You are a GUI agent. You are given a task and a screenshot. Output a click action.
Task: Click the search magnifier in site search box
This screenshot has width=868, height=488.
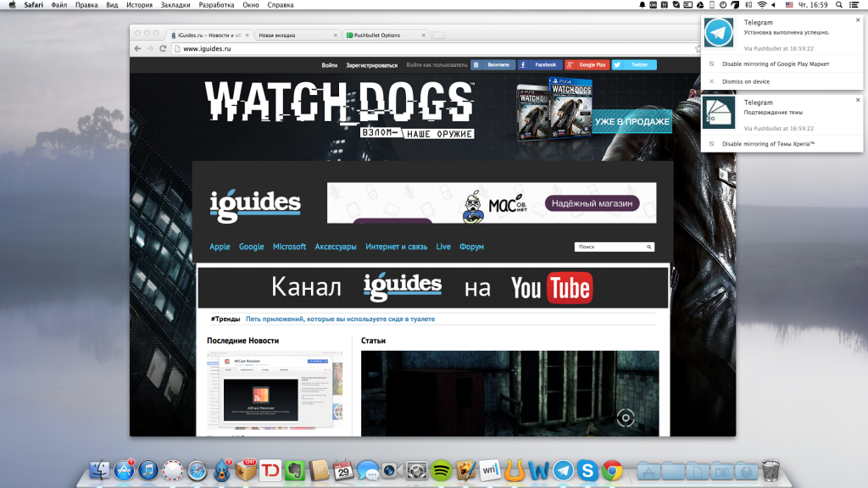[648, 247]
